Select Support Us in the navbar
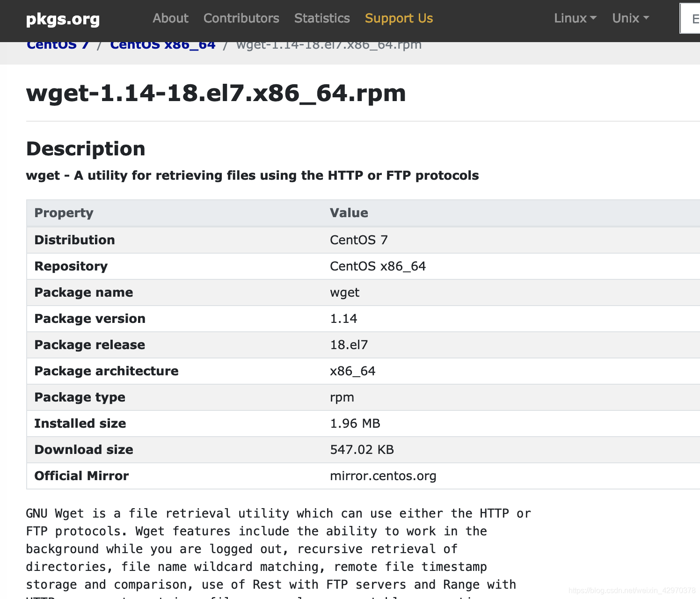This screenshot has width=700, height=599. coord(399,18)
